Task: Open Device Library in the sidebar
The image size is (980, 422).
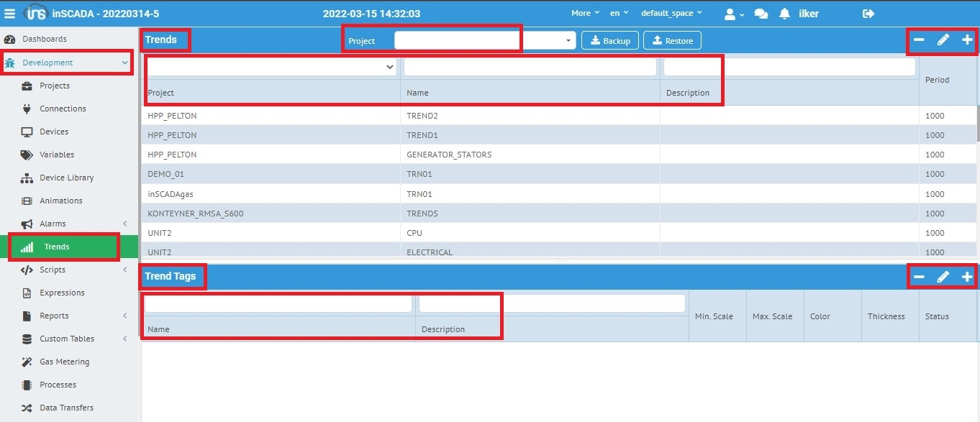Action: click(66, 178)
